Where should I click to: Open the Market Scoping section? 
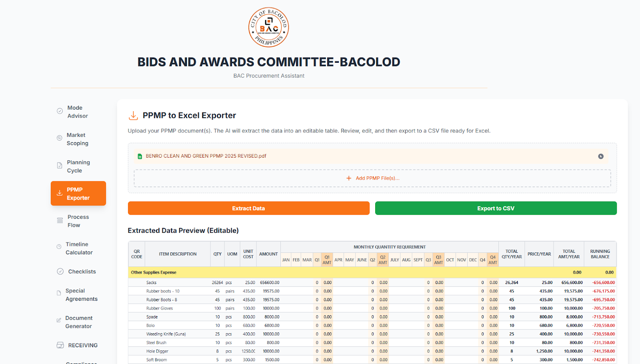click(78, 139)
